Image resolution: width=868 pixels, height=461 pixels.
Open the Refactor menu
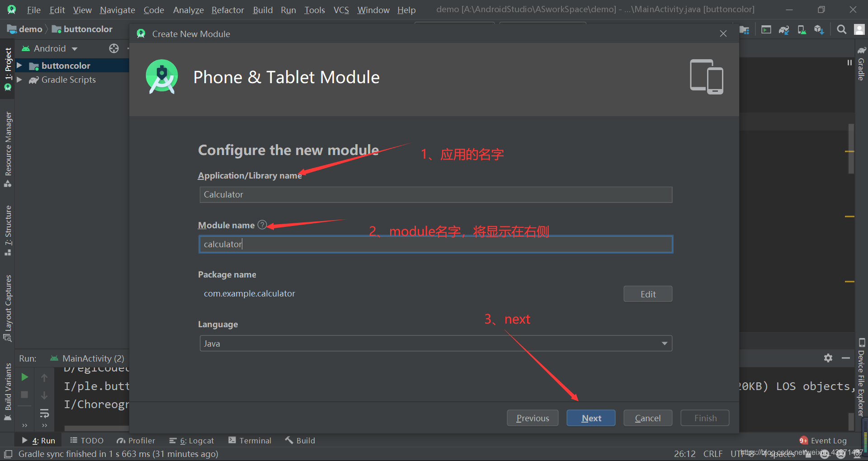click(x=228, y=10)
